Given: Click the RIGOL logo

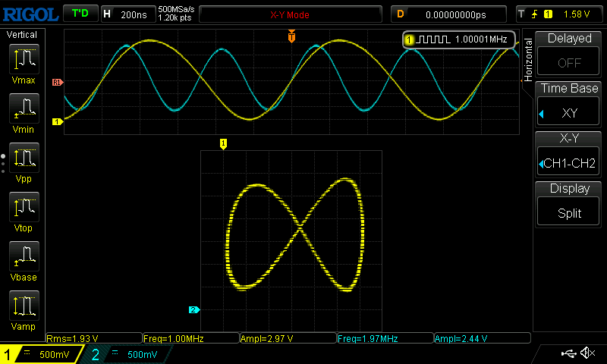Looking at the screenshot, I should tap(30, 14).
